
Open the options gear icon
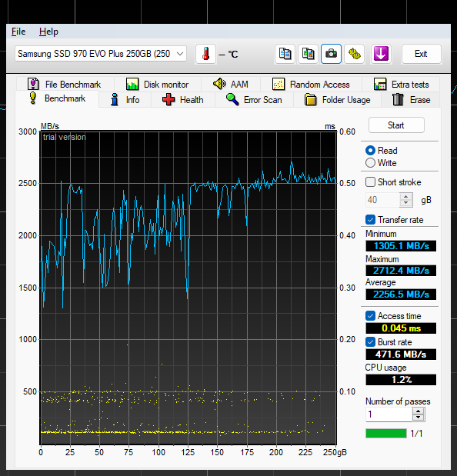tap(354, 54)
